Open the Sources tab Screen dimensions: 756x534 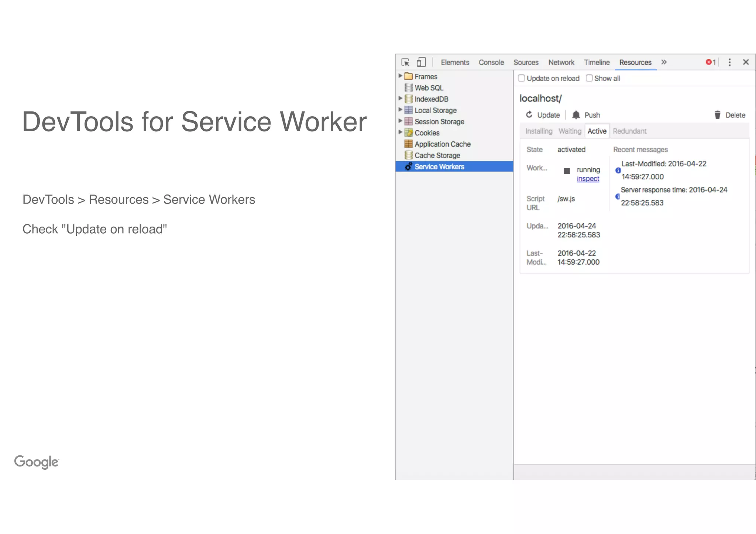pos(526,62)
